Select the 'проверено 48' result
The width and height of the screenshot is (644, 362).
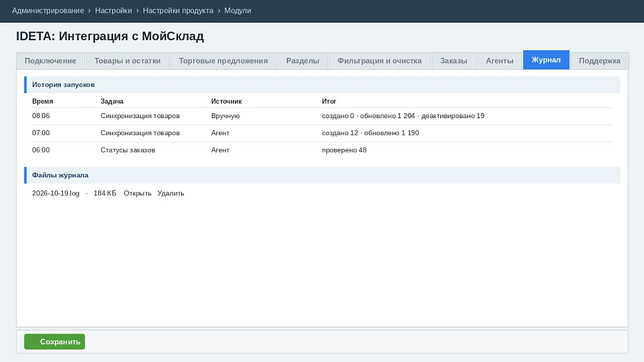click(344, 150)
